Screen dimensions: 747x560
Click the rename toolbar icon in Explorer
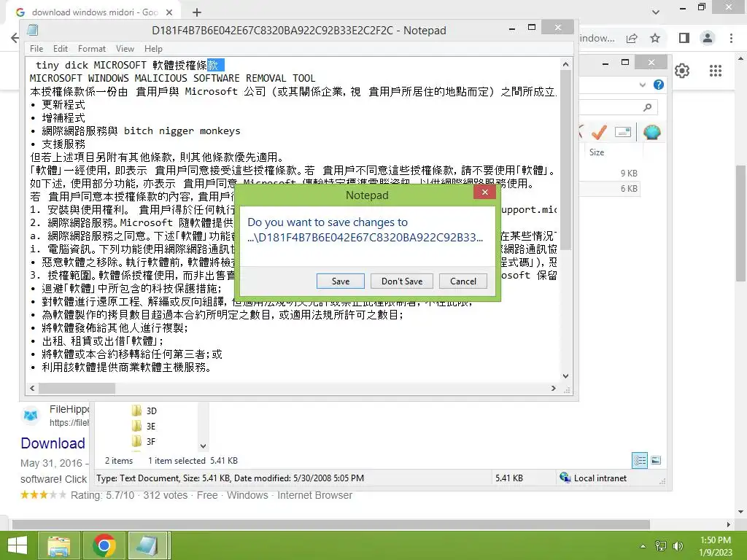pos(623,132)
